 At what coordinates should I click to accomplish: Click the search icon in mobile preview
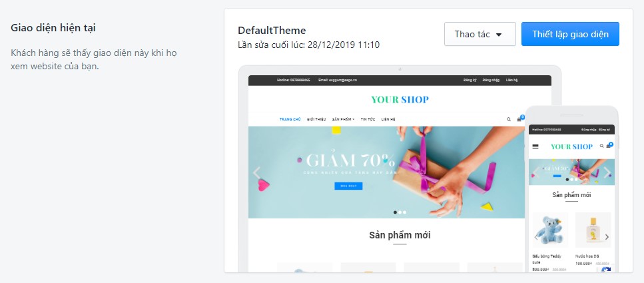[601, 146]
